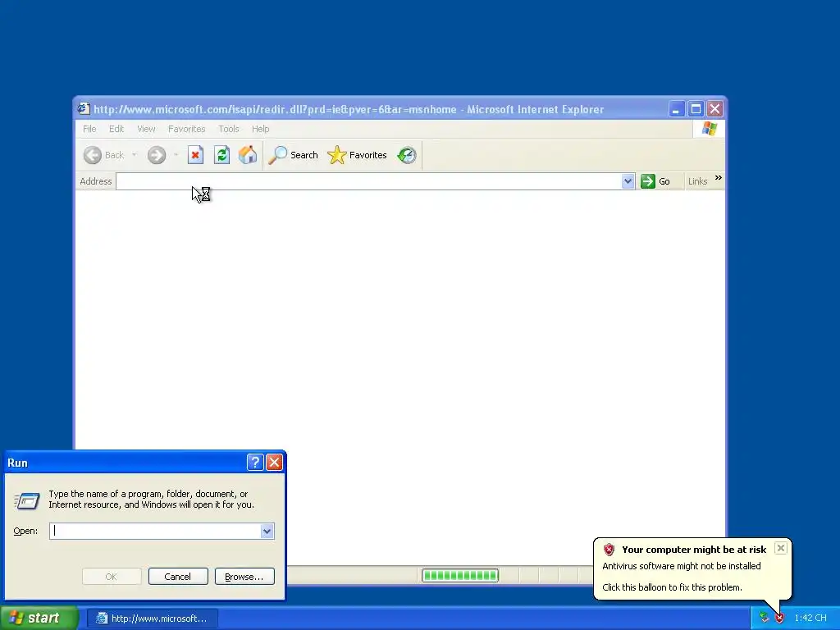Expand the Links toolbar chevron
This screenshot has width=840, height=630.
[x=719, y=178]
